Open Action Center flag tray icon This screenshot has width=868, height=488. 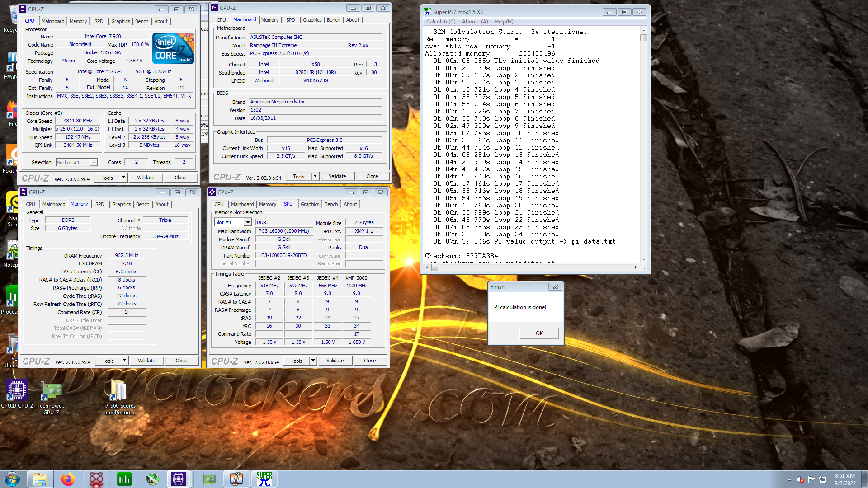tap(811, 479)
